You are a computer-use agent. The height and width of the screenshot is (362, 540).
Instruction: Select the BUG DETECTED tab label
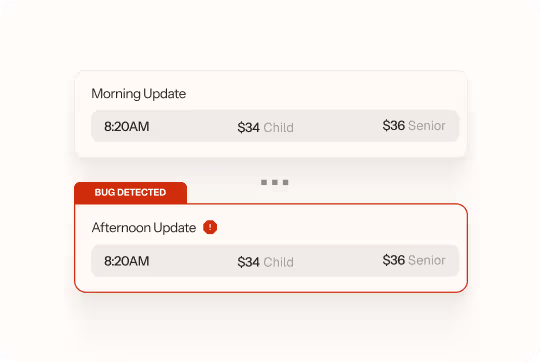click(x=130, y=192)
